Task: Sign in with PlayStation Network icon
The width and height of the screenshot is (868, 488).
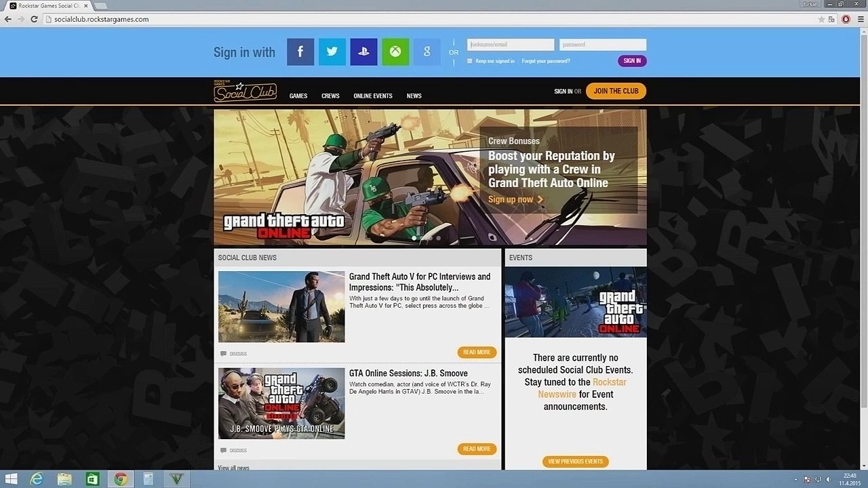Action: point(363,52)
